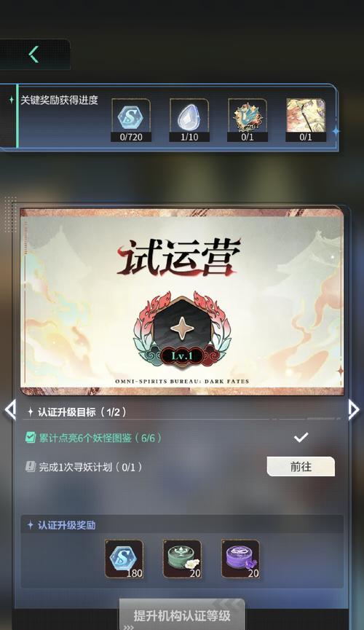Switch to next level with right arrow
Image resolution: width=364 pixels, height=630 pixels.
(354, 410)
